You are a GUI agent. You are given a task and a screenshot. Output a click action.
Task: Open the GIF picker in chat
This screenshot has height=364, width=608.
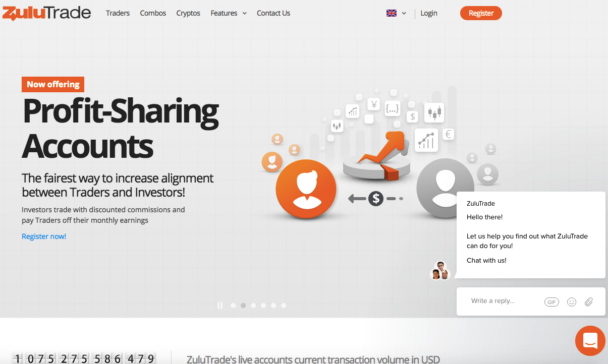pyautogui.click(x=551, y=302)
